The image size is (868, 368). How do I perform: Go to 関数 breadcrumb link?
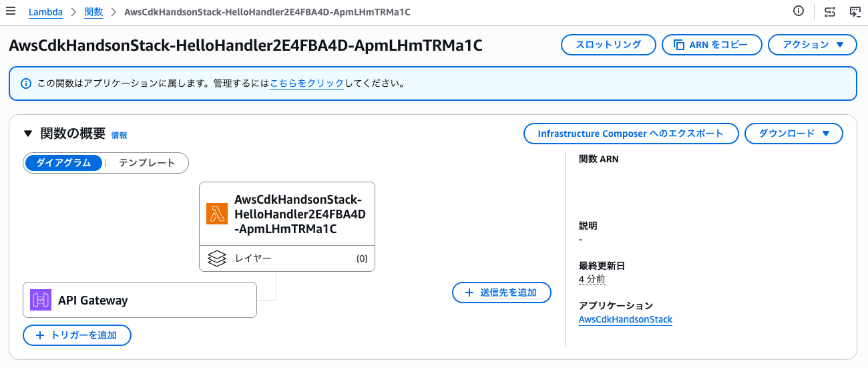(94, 12)
